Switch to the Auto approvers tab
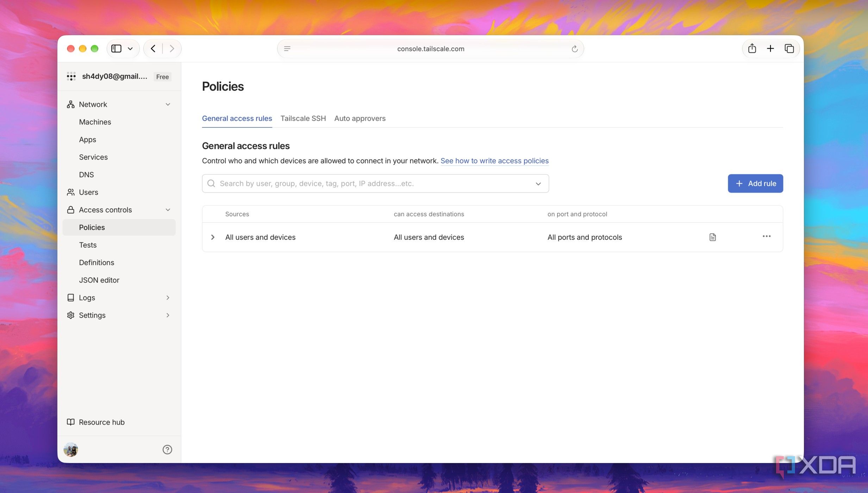This screenshot has height=493, width=868. click(360, 118)
